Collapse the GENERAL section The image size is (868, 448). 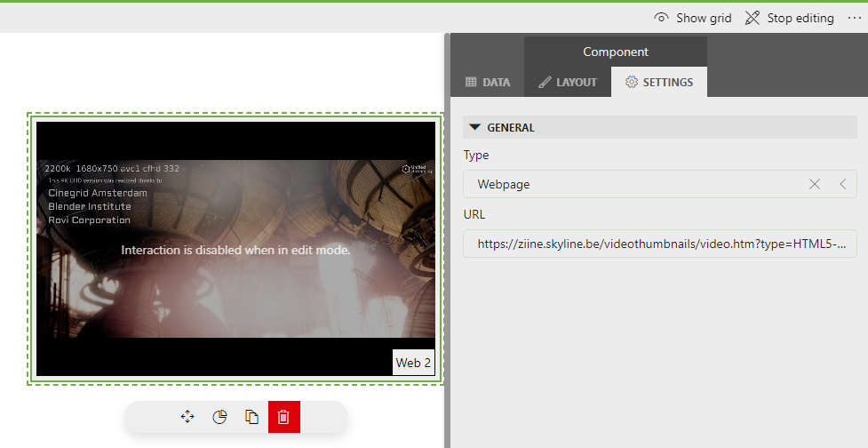[x=660, y=127]
